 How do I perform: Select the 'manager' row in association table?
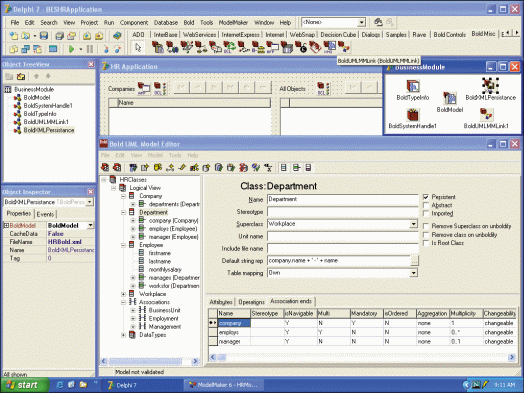click(362, 342)
